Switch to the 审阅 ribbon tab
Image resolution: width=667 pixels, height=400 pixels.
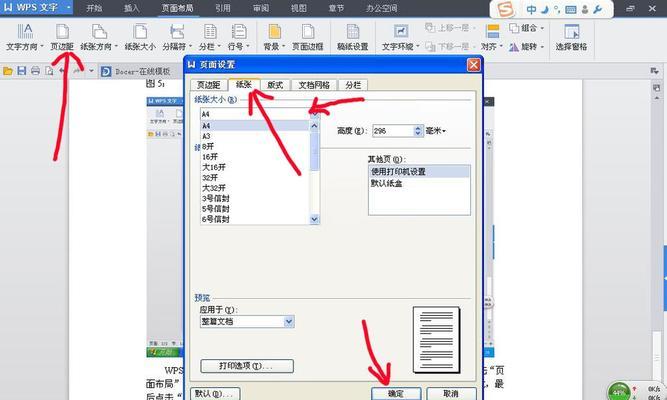261,8
